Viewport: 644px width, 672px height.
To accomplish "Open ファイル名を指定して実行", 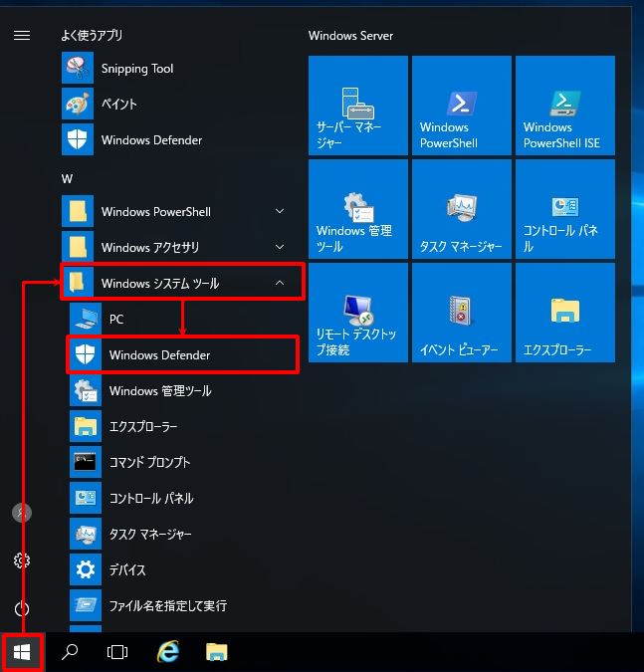I will pos(182,605).
